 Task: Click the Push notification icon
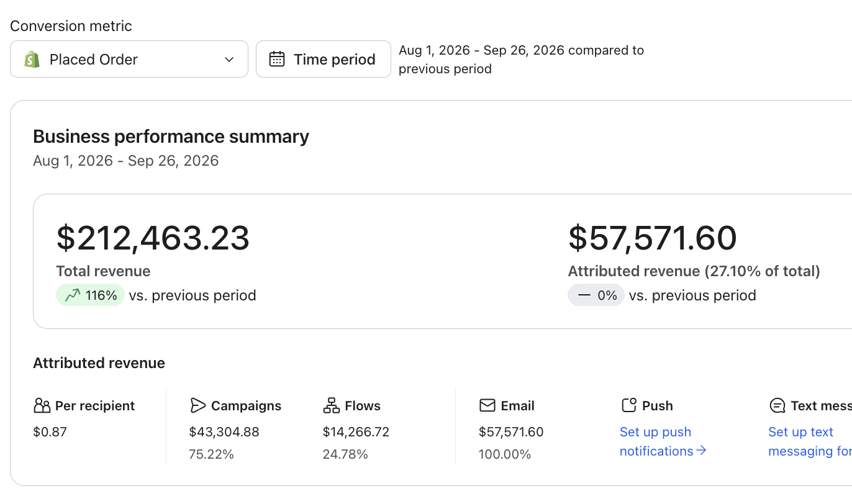629,406
